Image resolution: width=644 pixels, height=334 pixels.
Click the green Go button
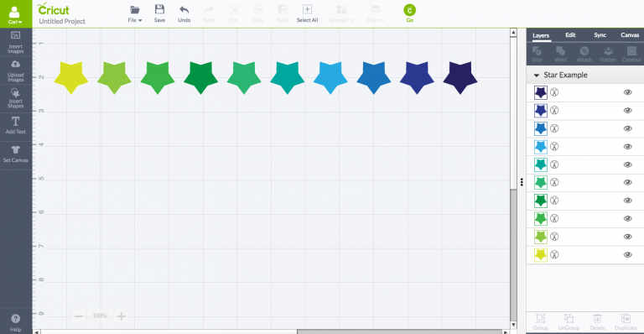pos(409,13)
